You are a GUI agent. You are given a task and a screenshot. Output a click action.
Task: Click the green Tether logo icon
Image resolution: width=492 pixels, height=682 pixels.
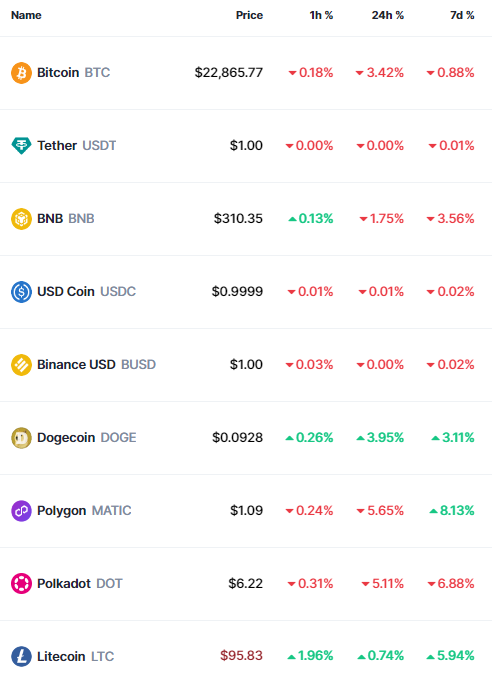(x=21, y=146)
